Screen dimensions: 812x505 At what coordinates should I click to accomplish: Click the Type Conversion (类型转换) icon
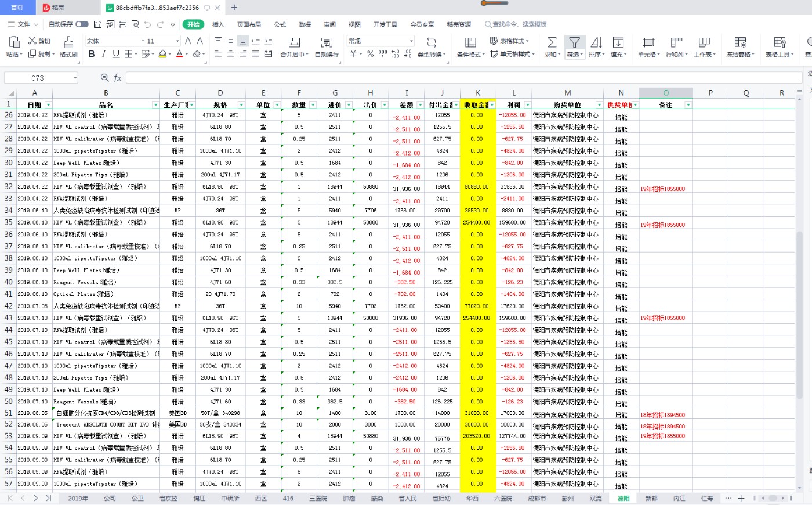click(432, 42)
